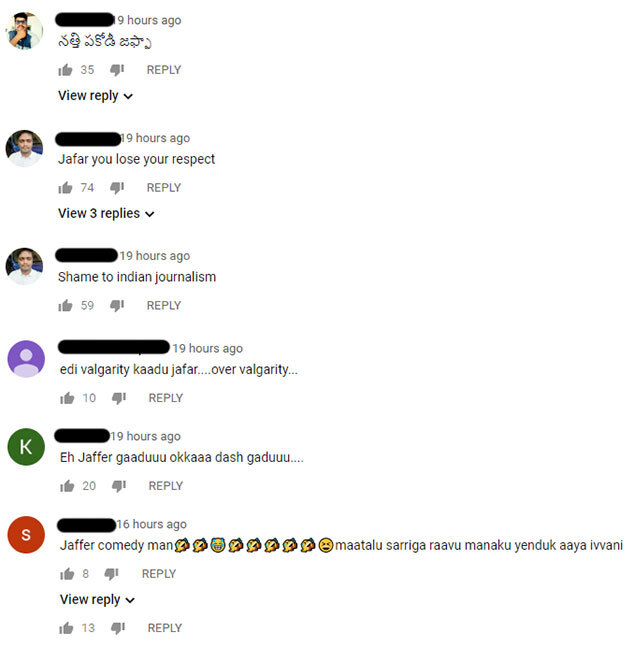Dislike "Jafar you lose your respect" comment

coord(117,188)
